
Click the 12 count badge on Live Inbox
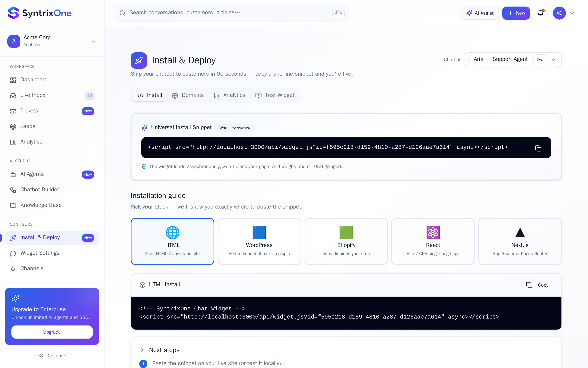(89, 95)
